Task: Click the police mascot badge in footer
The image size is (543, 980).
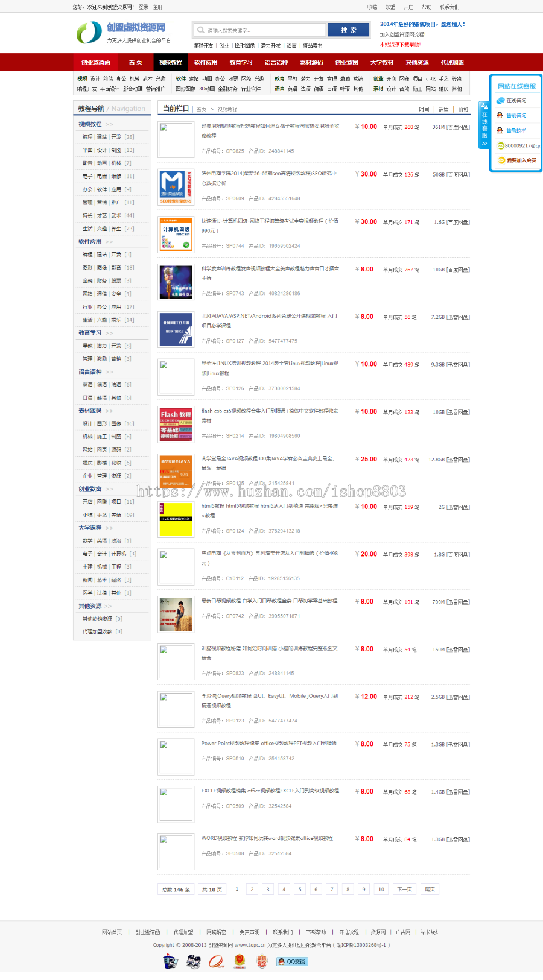Action: tap(171, 961)
